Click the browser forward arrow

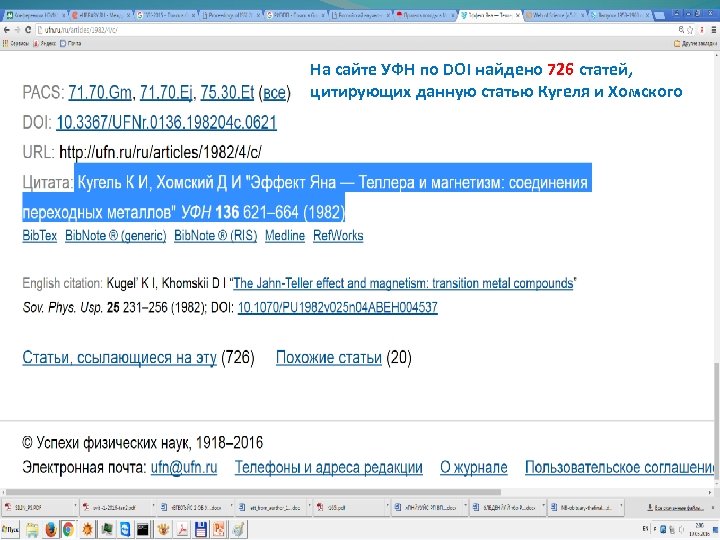[17, 30]
